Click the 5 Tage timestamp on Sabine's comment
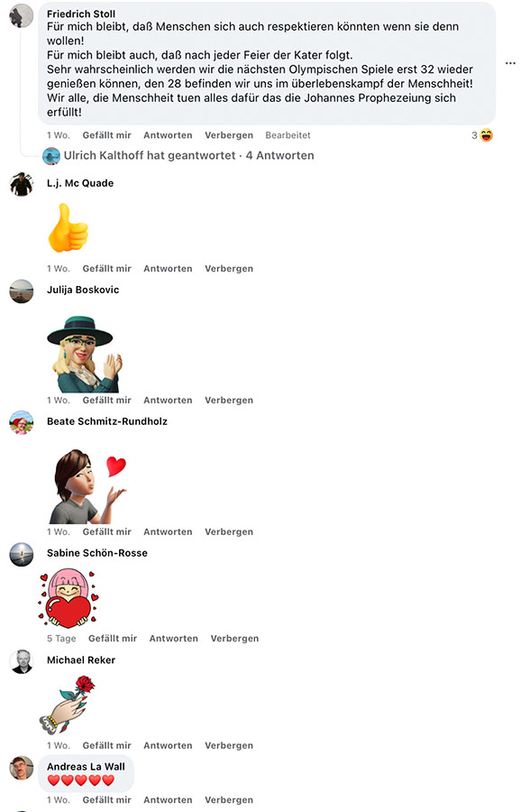The width and height of the screenshot is (521, 812). click(x=61, y=639)
